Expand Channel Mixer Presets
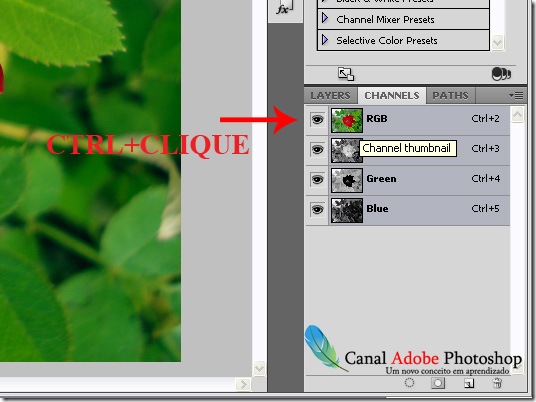 [325, 18]
